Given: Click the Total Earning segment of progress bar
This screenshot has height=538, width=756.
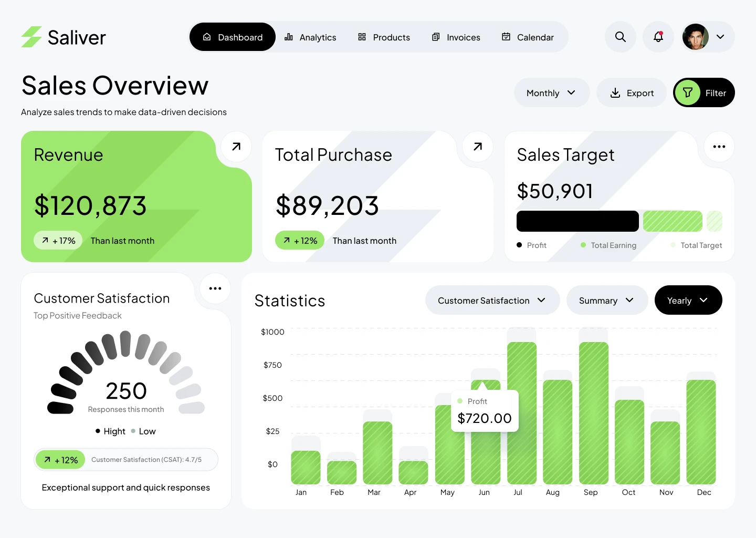Looking at the screenshot, I should pyautogui.click(x=673, y=221).
